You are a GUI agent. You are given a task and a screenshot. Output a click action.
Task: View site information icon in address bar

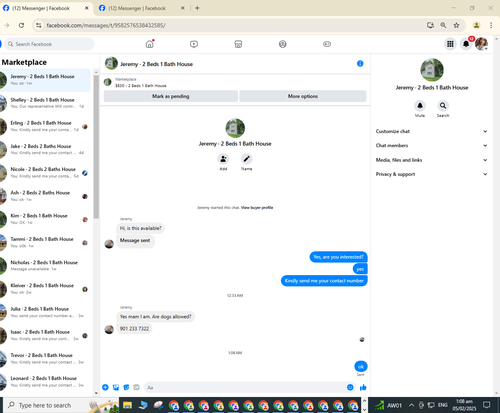(x=39, y=25)
